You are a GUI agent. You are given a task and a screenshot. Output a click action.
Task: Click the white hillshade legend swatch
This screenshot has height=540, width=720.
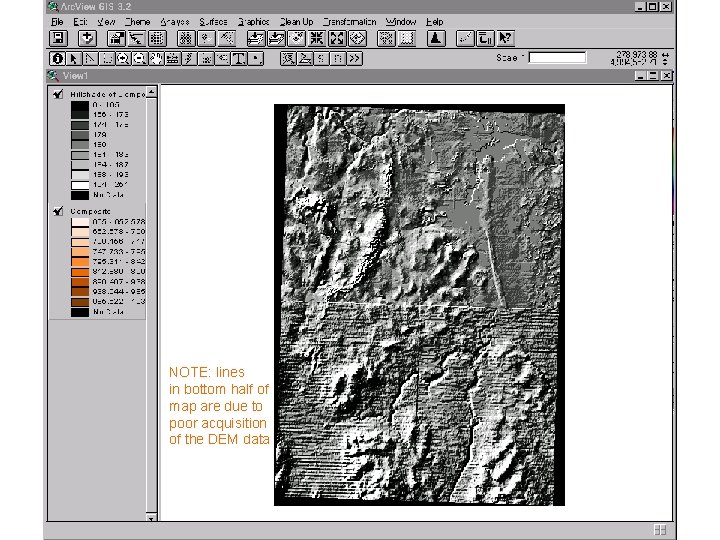[x=80, y=185]
